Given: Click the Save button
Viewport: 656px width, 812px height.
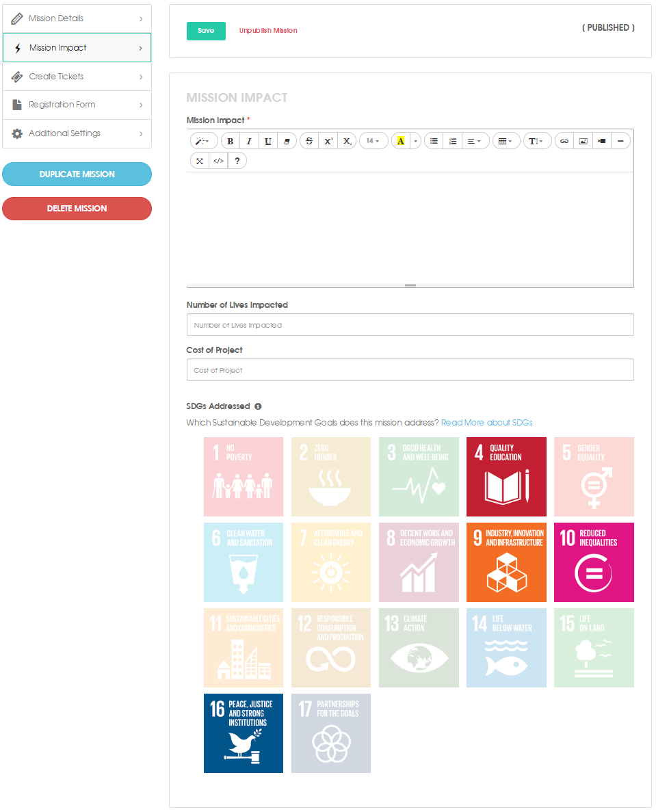Looking at the screenshot, I should click(x=206, y=31).
